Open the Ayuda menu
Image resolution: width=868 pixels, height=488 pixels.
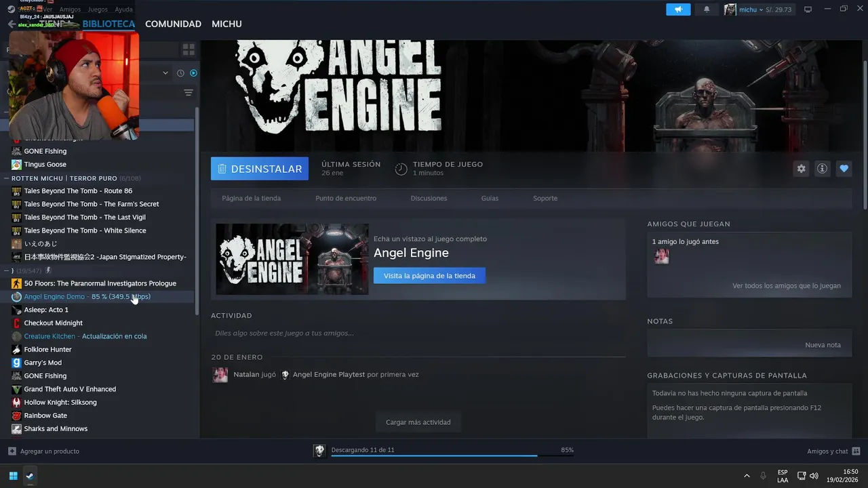[x=123, y=9]
